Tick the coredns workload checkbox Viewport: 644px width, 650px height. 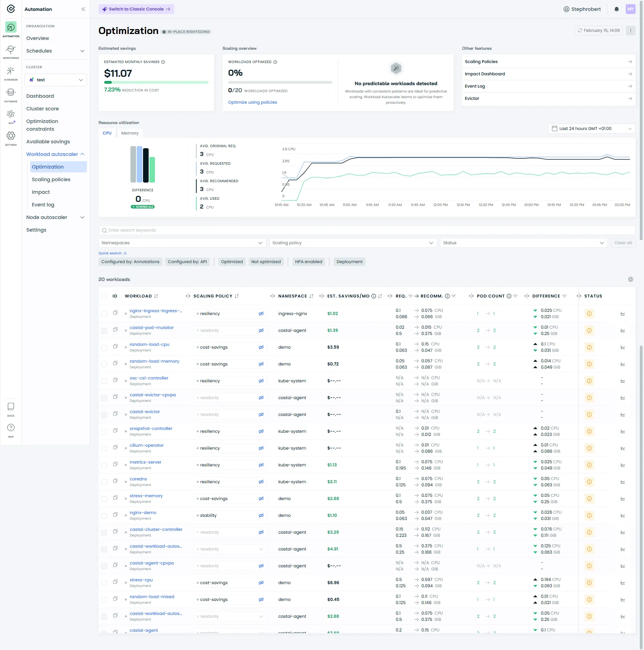pos(104,482)
